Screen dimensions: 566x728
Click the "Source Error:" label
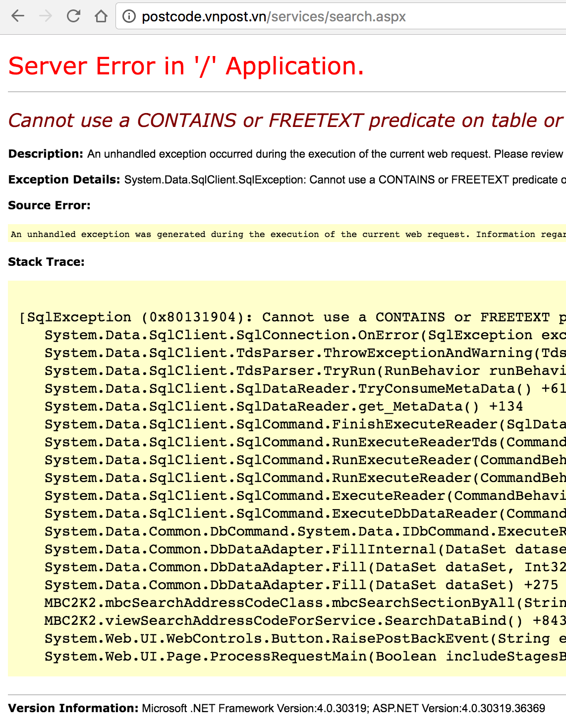(x=49, y=205)
